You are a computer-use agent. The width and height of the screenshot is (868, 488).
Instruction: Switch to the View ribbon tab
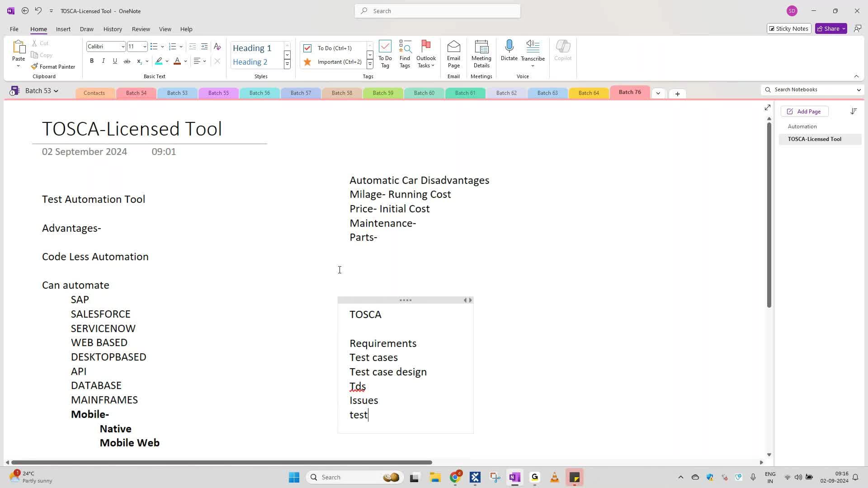[x=165, y=29]
